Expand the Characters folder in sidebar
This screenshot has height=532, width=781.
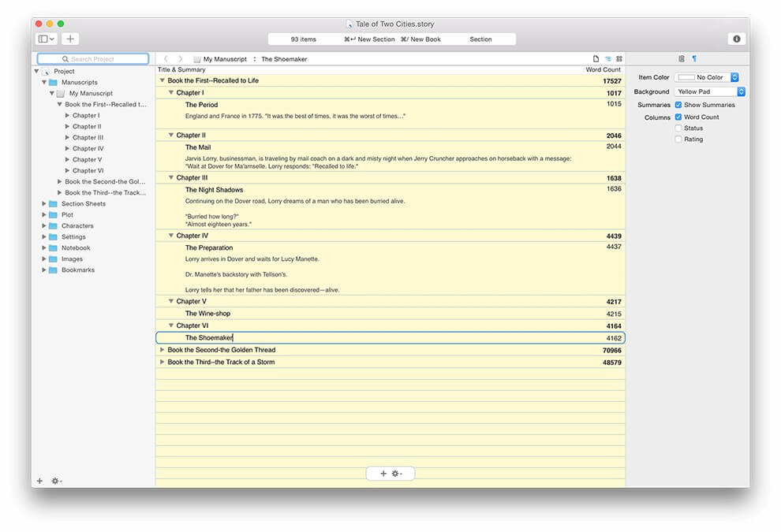pyautogui.click(x=44, y=225)
